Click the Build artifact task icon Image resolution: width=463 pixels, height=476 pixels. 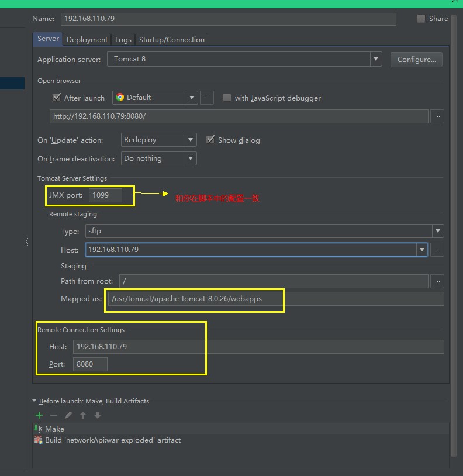38,440
